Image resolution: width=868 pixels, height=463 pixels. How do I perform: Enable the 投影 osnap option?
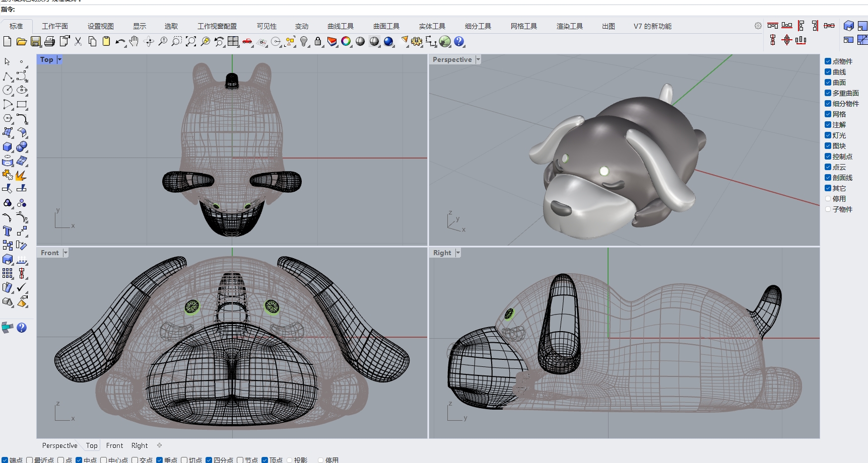(x=290, y=460)
